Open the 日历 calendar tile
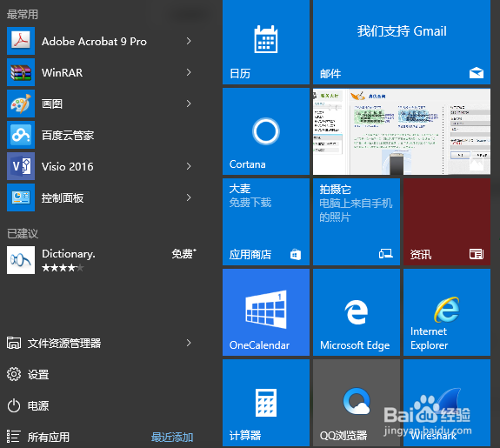500x448 pixels. [x=266, y=42]
